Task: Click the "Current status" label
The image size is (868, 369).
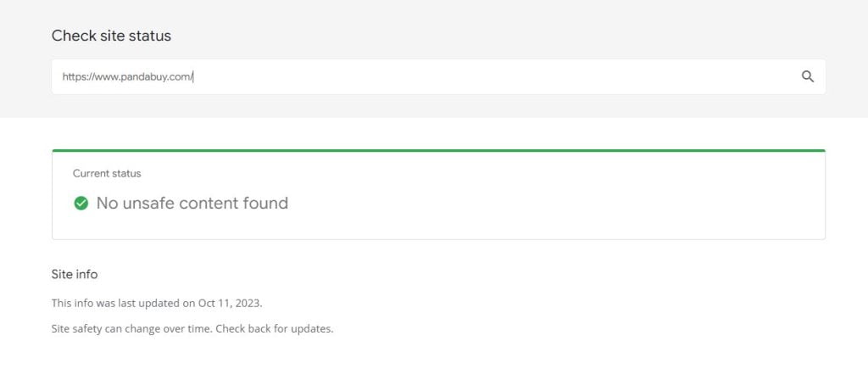Action: (x=107, y=174)
